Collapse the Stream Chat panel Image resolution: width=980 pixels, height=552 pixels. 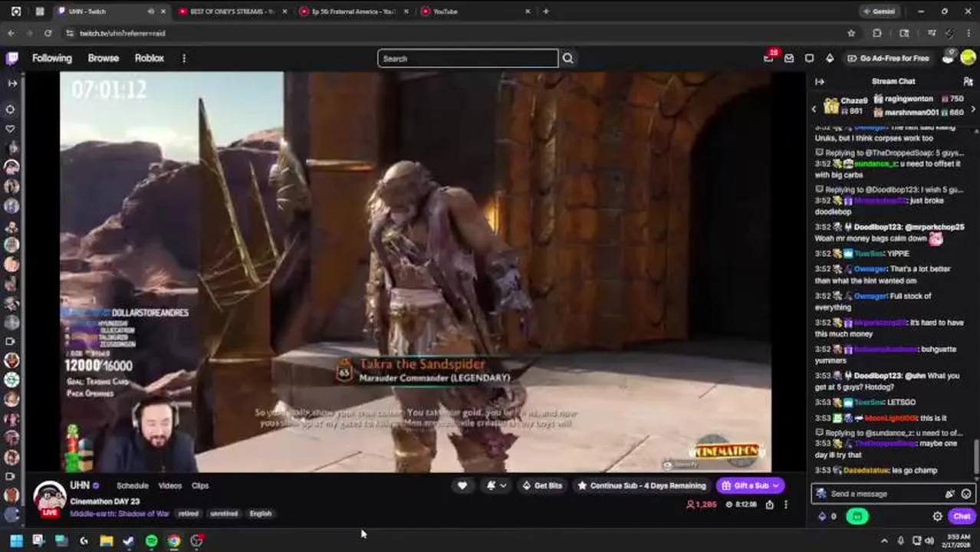[x=819, y=81]
